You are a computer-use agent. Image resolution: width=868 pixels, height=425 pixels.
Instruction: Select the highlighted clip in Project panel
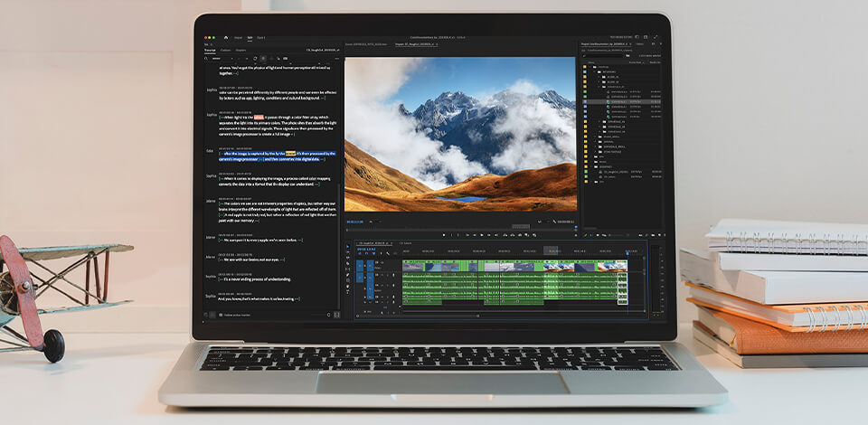(623, 102)
